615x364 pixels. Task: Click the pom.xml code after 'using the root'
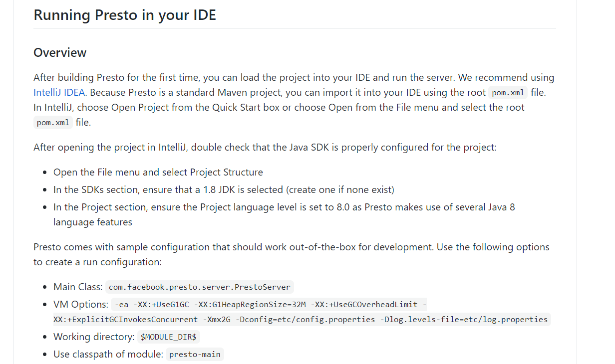pyautogui.click(x=508, y=93)
